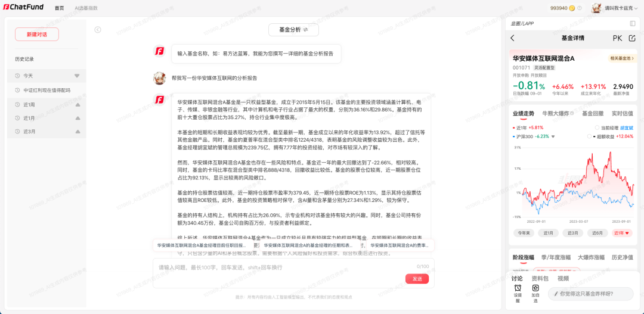Open the coin balance help info icon
The height and width of the screenshot is (314, 644).
pyautogui.click(x=580, y=8)
